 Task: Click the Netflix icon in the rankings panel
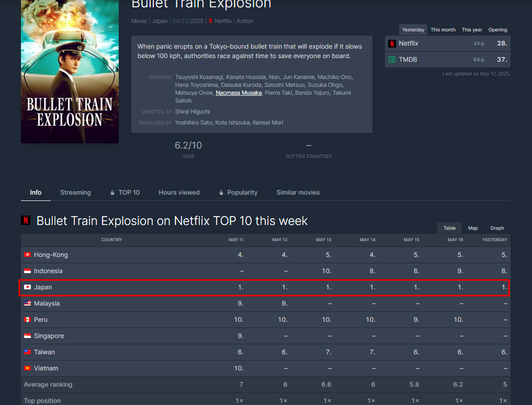pyautogui.click(x=392, y=44)
